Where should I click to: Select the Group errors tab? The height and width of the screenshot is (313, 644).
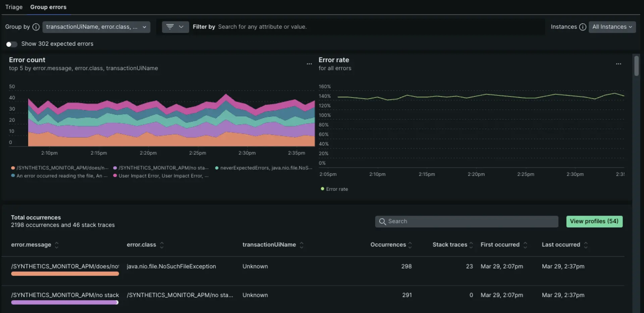(48, 7)
